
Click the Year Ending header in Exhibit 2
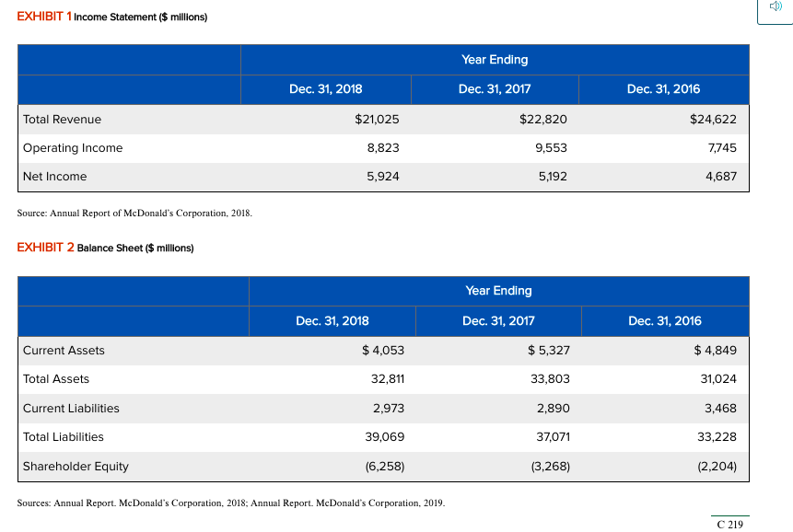pos(498,291)
